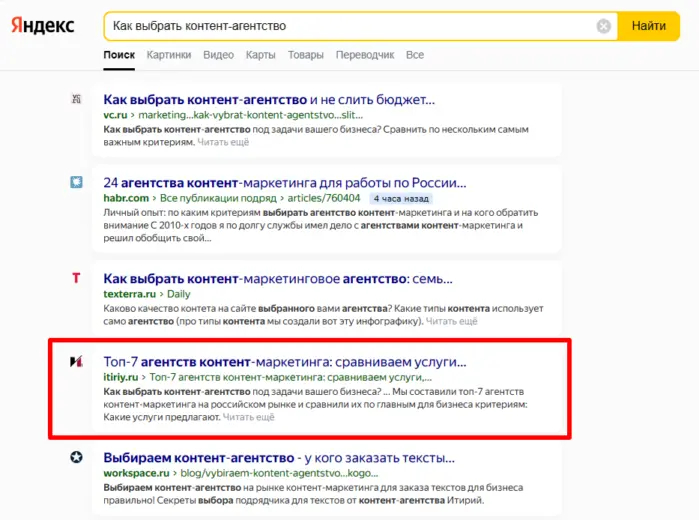Open the Топ-7 агентств контент-маркетинга result

(285, 361)
